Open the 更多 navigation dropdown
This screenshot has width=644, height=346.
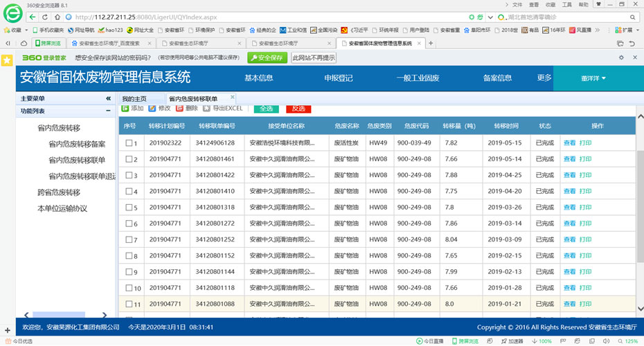click(x=545, y=78)
